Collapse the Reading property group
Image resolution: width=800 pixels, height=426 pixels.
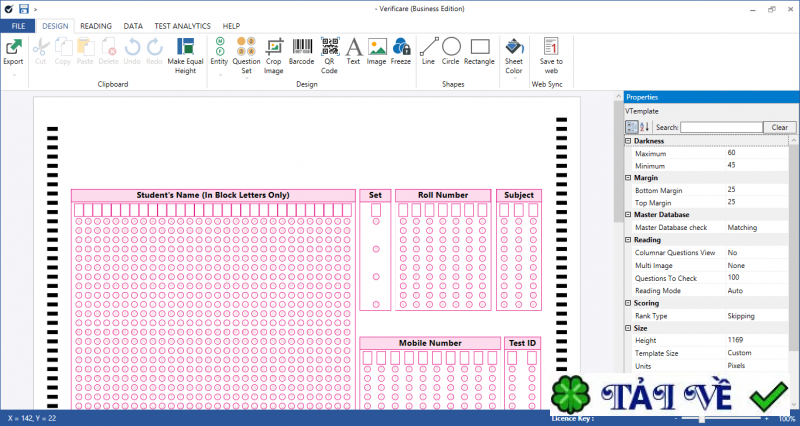(x=628, y=239)
